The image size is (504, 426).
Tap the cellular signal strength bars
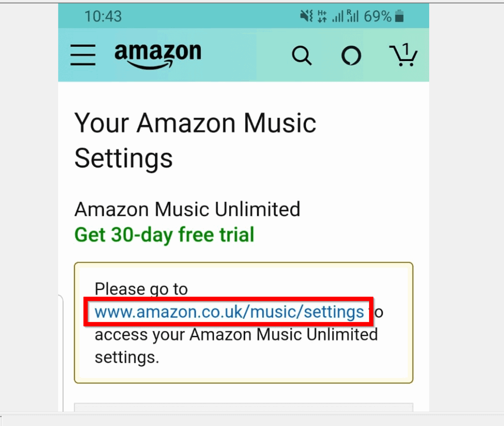[338, 16]
